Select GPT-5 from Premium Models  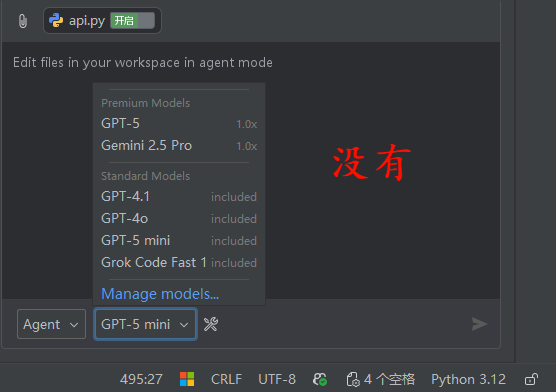point(179,123)
